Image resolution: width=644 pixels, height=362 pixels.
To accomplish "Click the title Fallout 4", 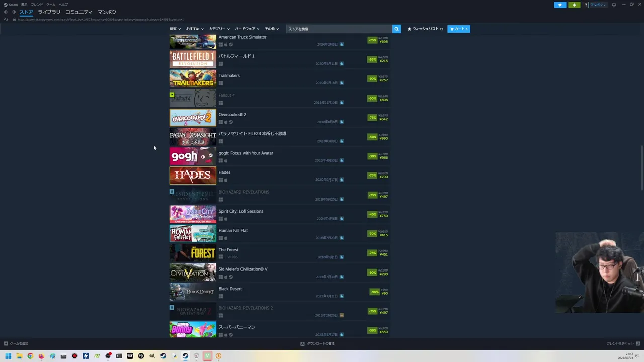I will [x=227, y=95].
